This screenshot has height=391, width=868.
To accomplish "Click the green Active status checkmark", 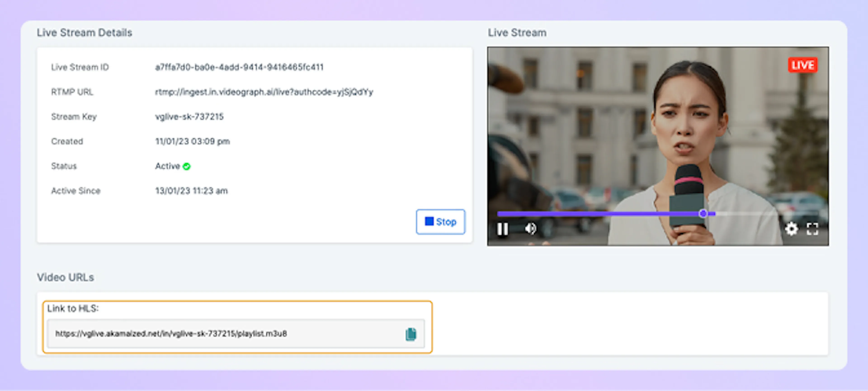I will coord(186,166).
